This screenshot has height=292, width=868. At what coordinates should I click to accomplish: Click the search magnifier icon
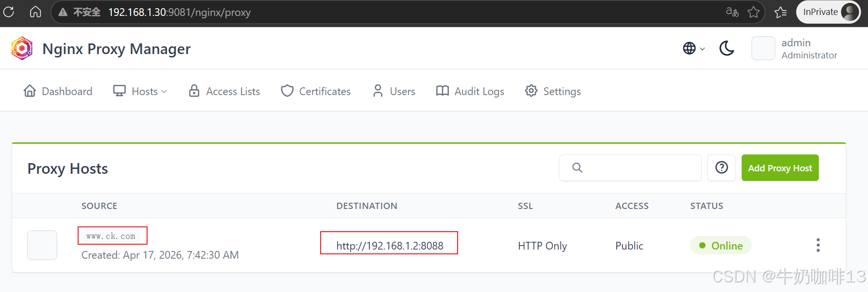(577, 168)
